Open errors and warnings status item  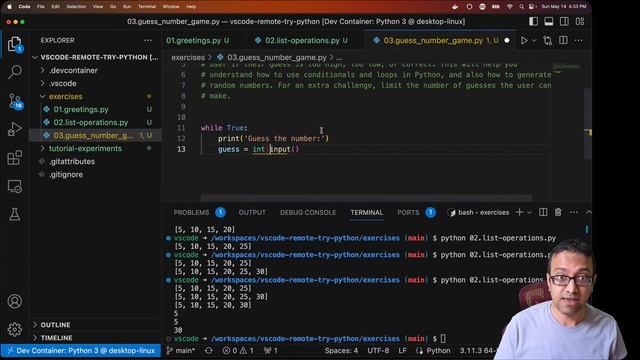click(238, 351)
